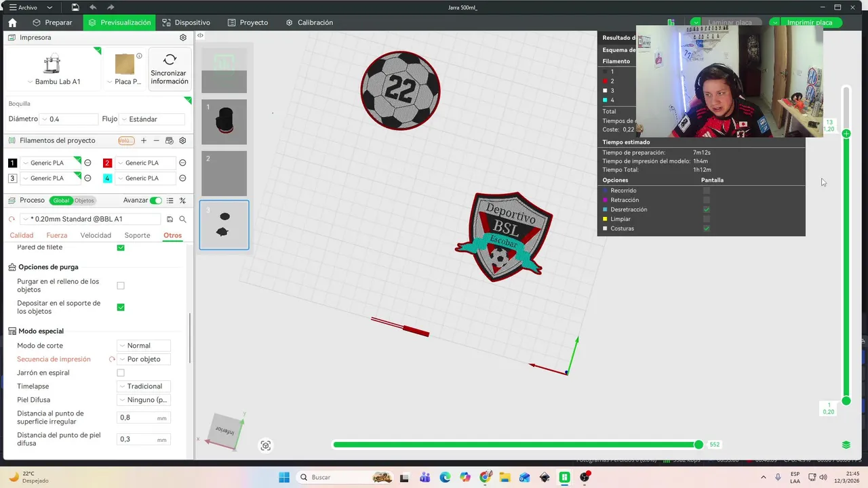Click the view orientation cube
The width and height of the screenshot is (868, 488).
[224, 431]
